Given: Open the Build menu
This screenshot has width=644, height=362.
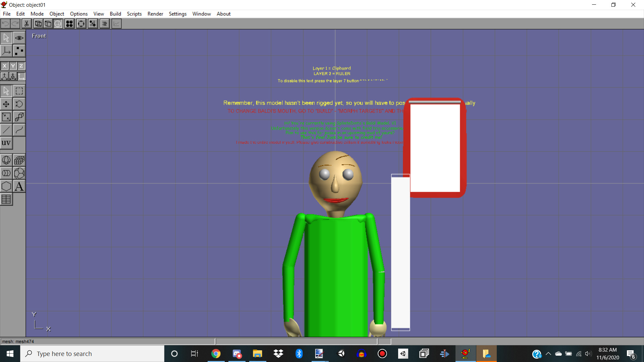Looking at the screenshot, I should tap(115, 14).
